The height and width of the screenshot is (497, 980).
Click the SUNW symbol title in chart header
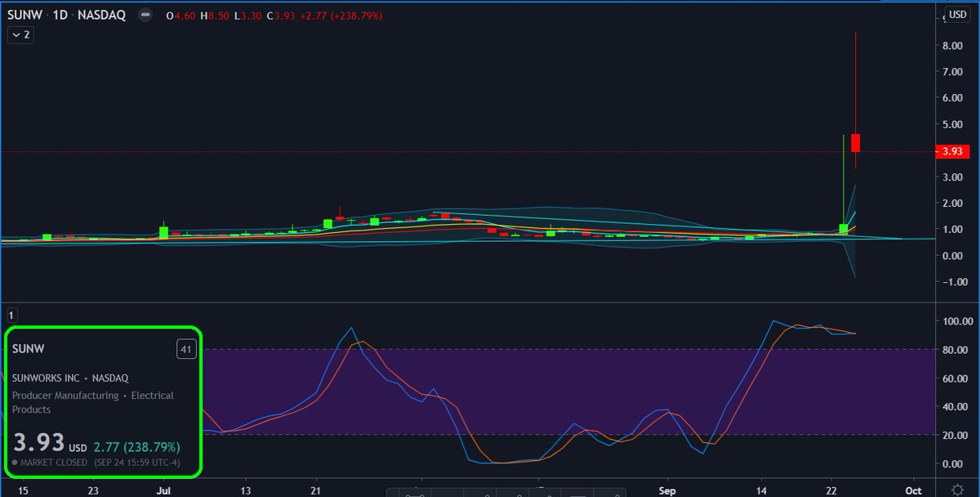(x=26, y=16)
